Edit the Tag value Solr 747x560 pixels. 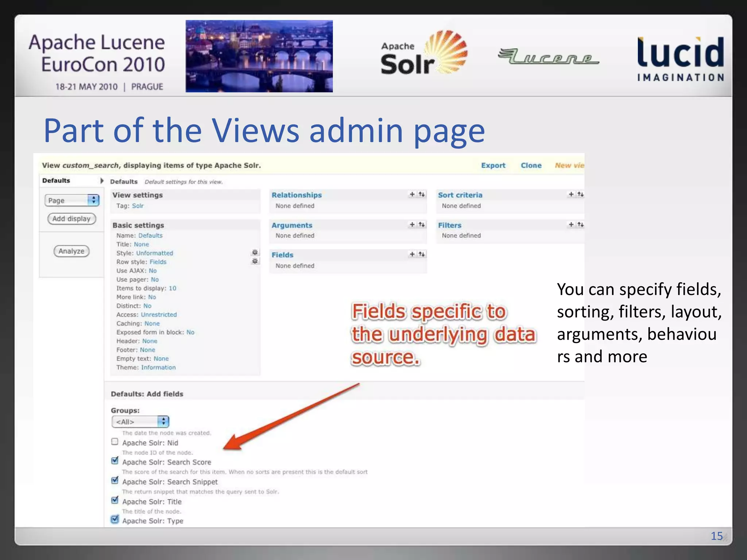pos(138,206)
